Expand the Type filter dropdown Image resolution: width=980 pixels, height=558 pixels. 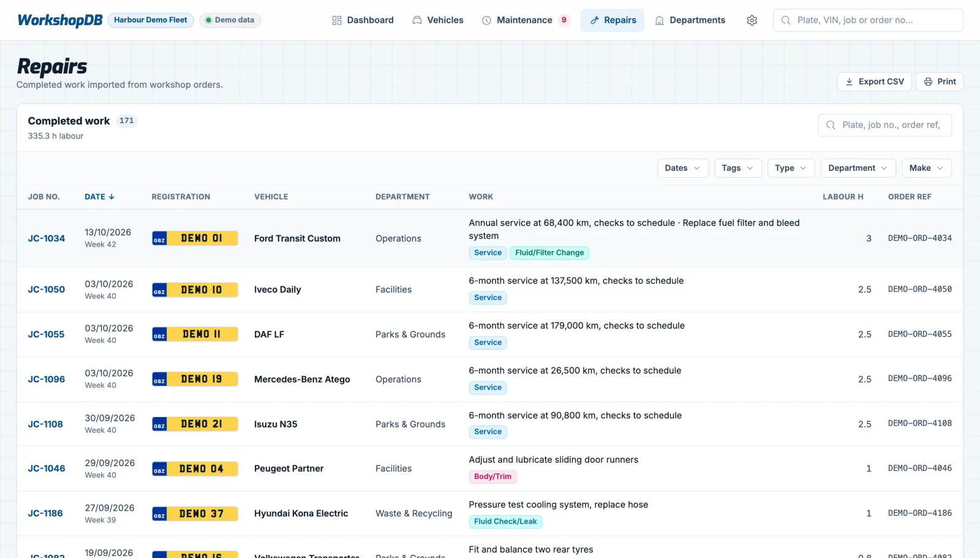(x=791, y=168)
